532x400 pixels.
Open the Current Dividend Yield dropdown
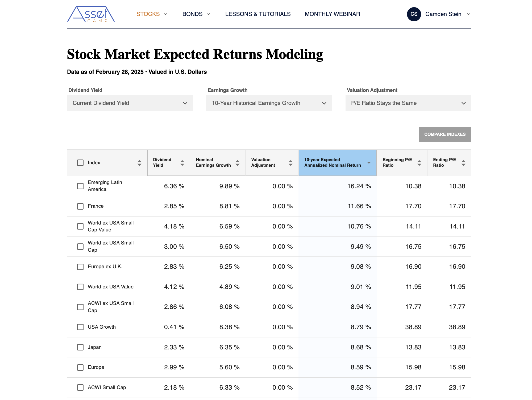pyautogui.click(x=130, y=103)
